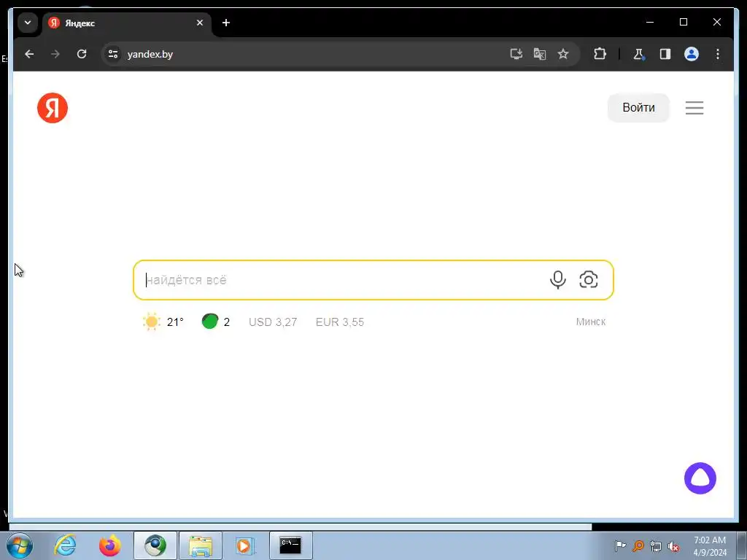The image size is (747, 560).
Task: Click the EUR 3,55 exchange rate
Action: pos(340,322)
